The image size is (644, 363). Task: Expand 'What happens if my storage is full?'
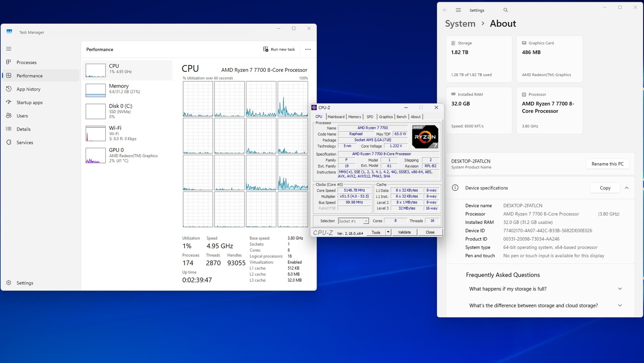tap(620, 289)
